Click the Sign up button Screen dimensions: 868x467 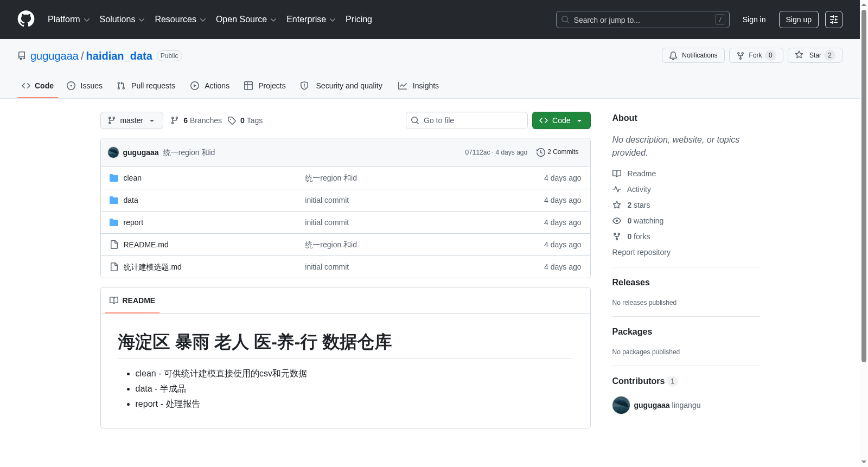point(799,20)
